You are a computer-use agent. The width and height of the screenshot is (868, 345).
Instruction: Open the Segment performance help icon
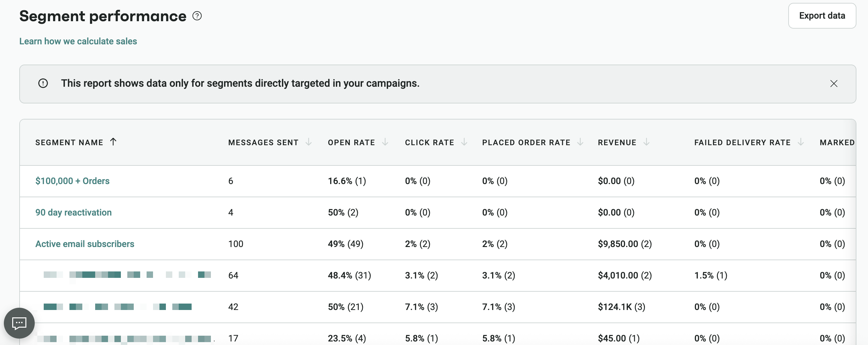[197, 15]
